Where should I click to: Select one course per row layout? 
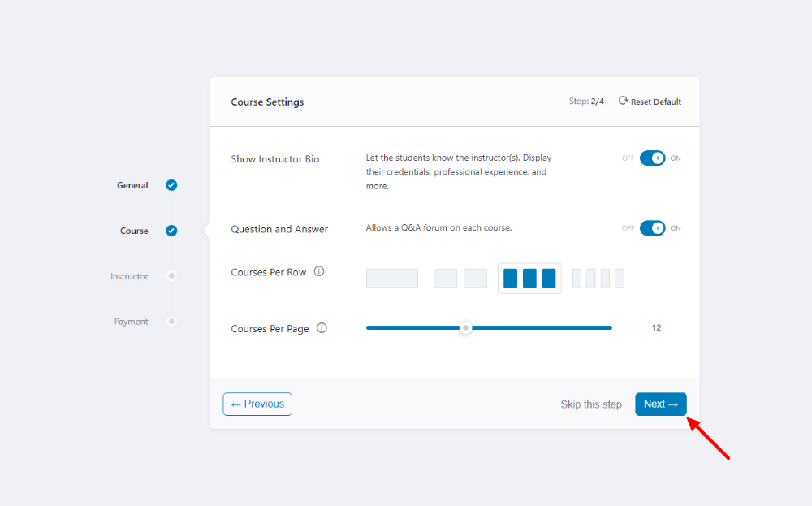[392, 278]
